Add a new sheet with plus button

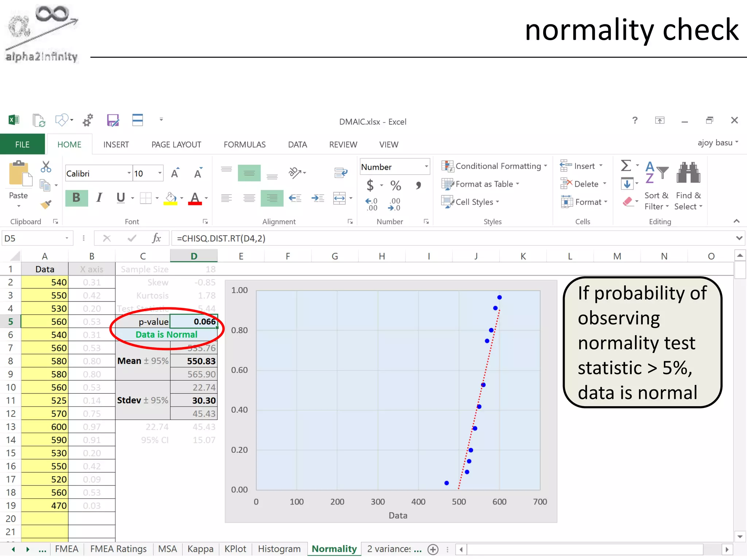[x=433, y=549]
